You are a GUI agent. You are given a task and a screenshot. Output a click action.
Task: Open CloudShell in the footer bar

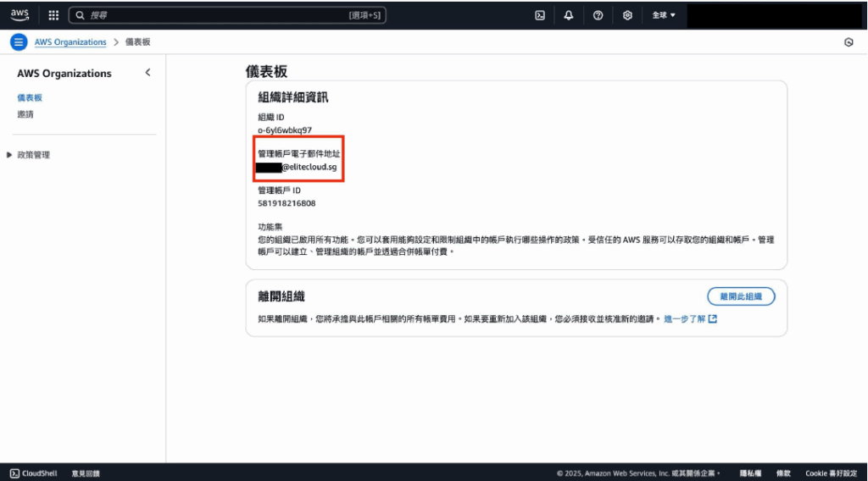coord(34,473)
